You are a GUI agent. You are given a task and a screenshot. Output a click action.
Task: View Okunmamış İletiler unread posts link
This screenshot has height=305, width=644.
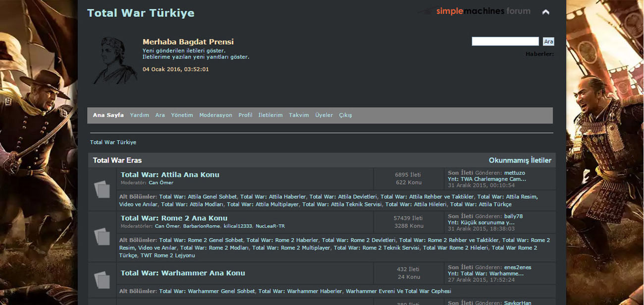[520, 160]
